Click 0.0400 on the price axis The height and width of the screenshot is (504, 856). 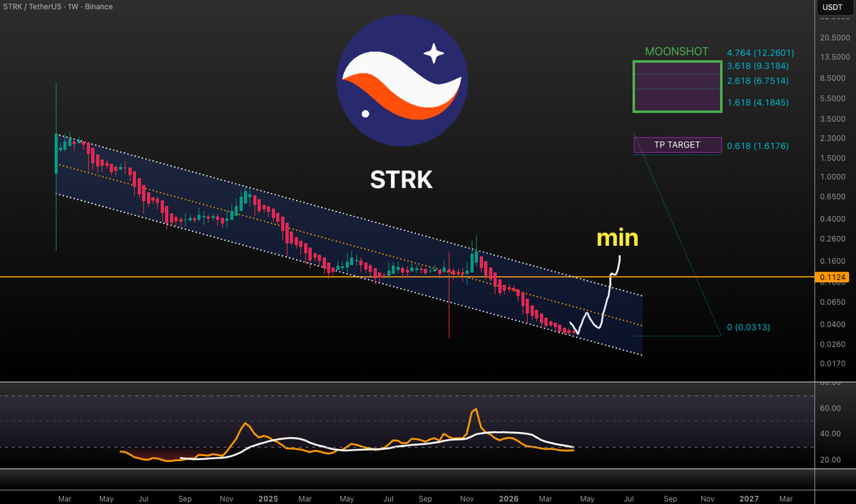[x=832, y=325]
